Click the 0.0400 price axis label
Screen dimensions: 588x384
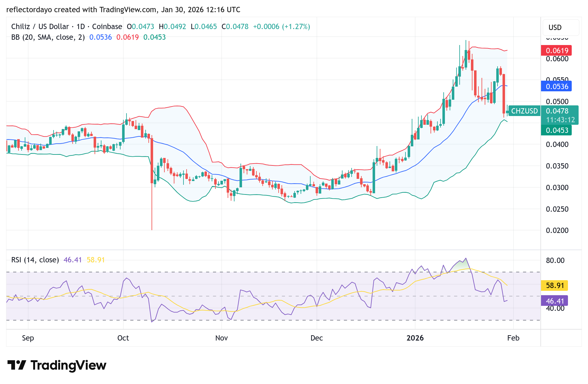[x=557, y=144]
